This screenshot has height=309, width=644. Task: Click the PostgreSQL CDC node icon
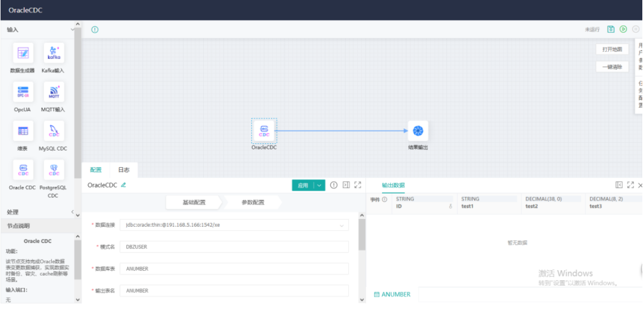pos(54,170)
